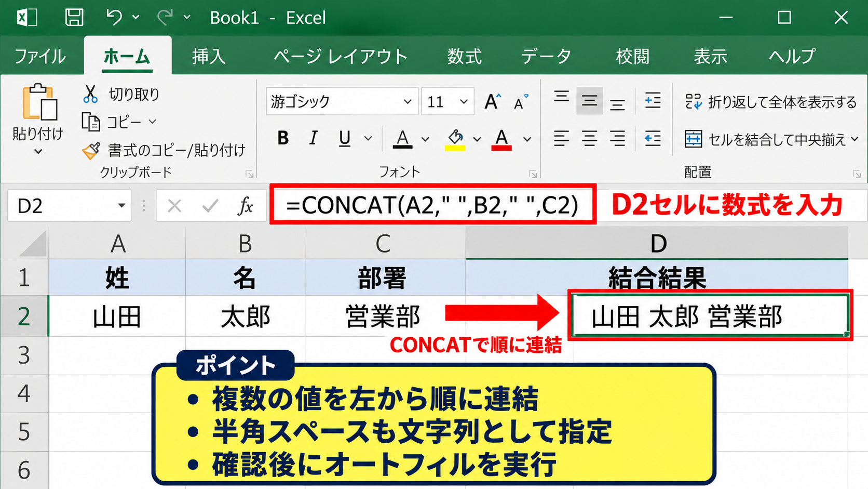The height and width of the screenshot is (489, 868).
Task: Open the File (ファイル) tab
Action: [x=40, y=56]
